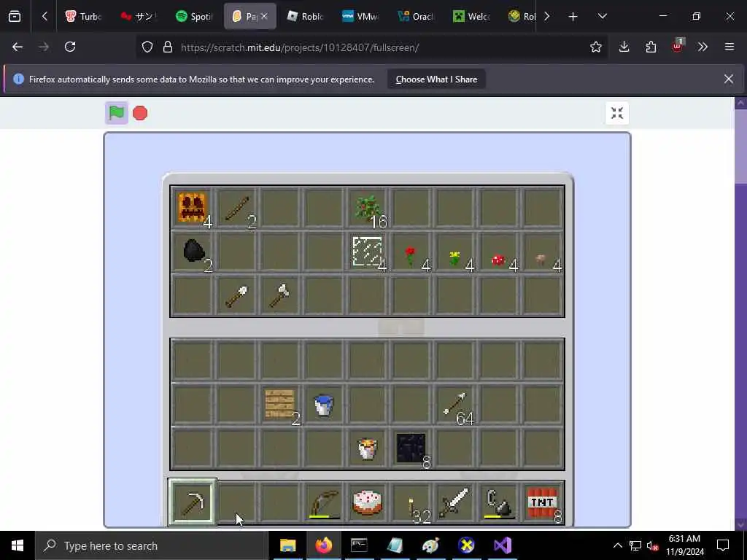
Task: Open Firefox View recent browsing button
Action: [x=15, y=17]
